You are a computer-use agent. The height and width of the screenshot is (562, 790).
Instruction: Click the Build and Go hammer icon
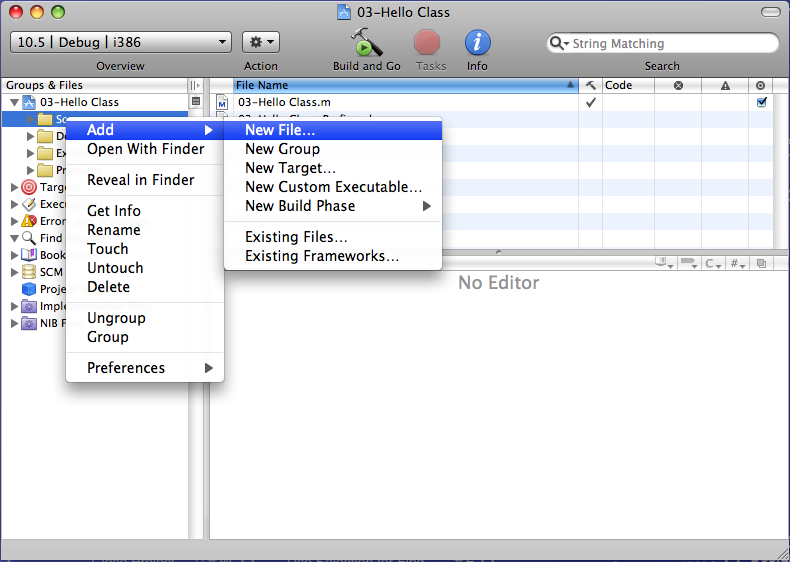pyautogui.click(x=366, y=42)
